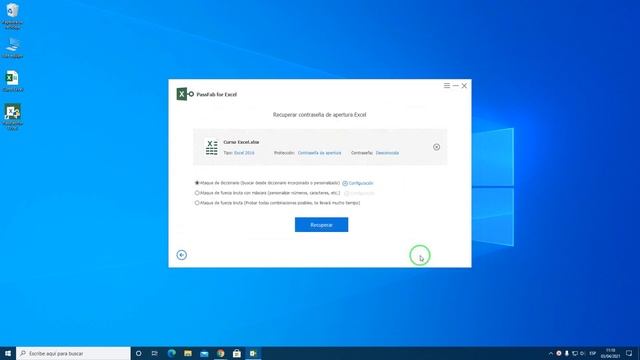The width and height of the screenshot is (640, 360).
Task: Minimize the PassFab for Excel window
Action: tap(456, 86)
